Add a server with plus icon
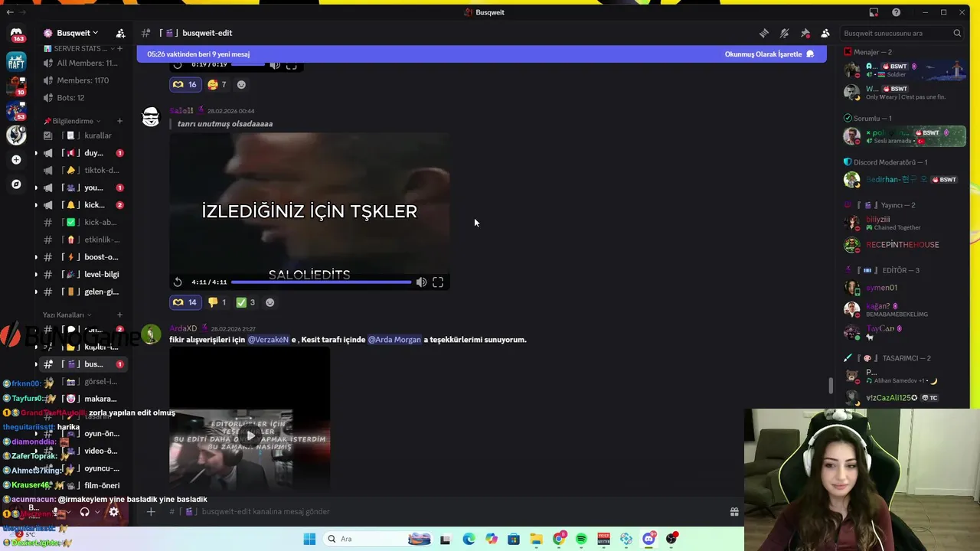Image resolution: width=980 pixels, height=551 pixels. pyautogui.click(x=16, y=160)
